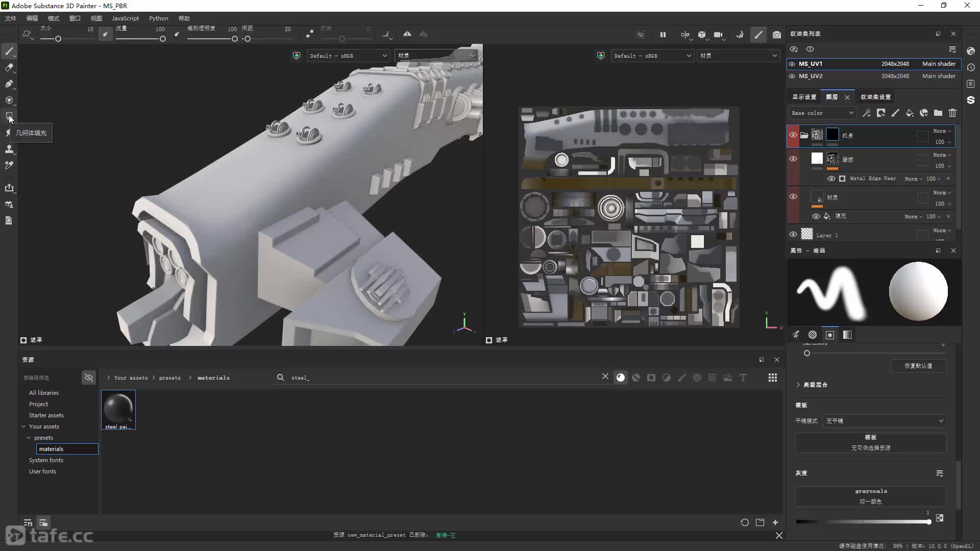Open the right viewport 材质 mode dropdown
980x551 pixels.
coord(739,56)
